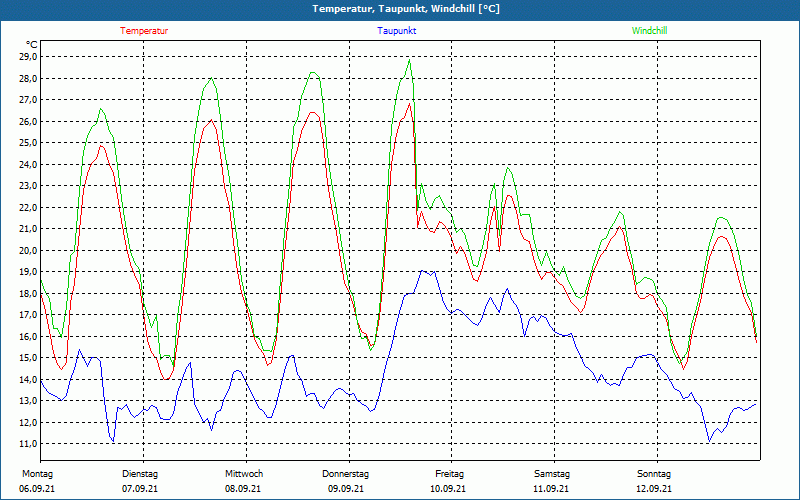Select the Samstag day label

pos(551,473)
